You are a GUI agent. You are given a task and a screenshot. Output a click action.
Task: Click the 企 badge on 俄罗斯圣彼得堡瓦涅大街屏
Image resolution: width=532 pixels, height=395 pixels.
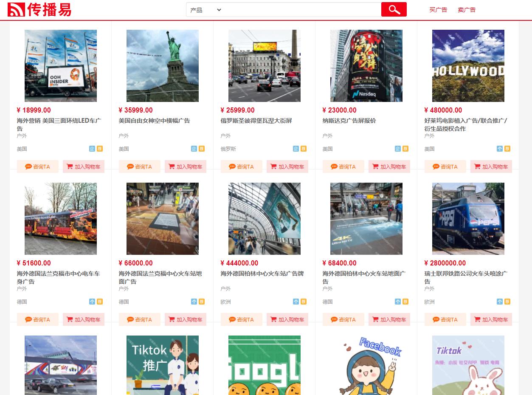pyautogui.click(x=296, y=149)
